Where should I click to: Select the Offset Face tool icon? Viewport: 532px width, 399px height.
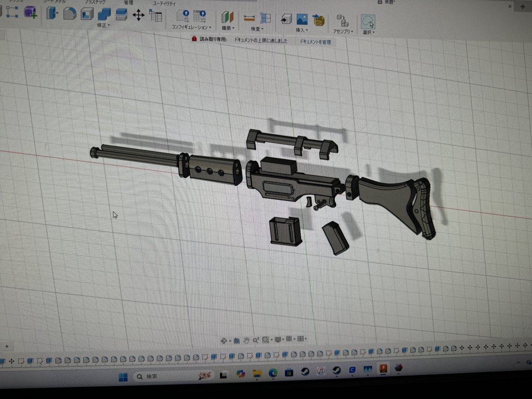click(121, 15)
